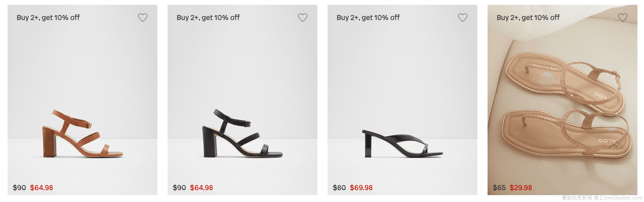Open the black strappy block-heel sandal image
The image size is (644, 202).
coord(242,133)
